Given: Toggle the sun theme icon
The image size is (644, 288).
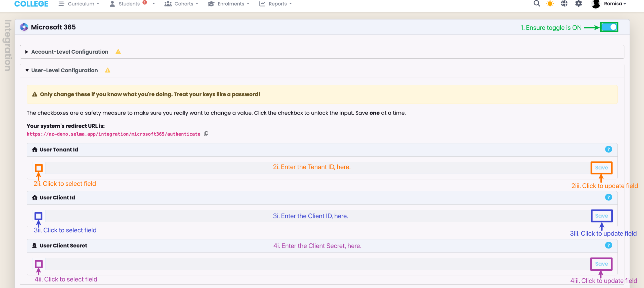Looking at the screenshot, I should pos(550,4).
